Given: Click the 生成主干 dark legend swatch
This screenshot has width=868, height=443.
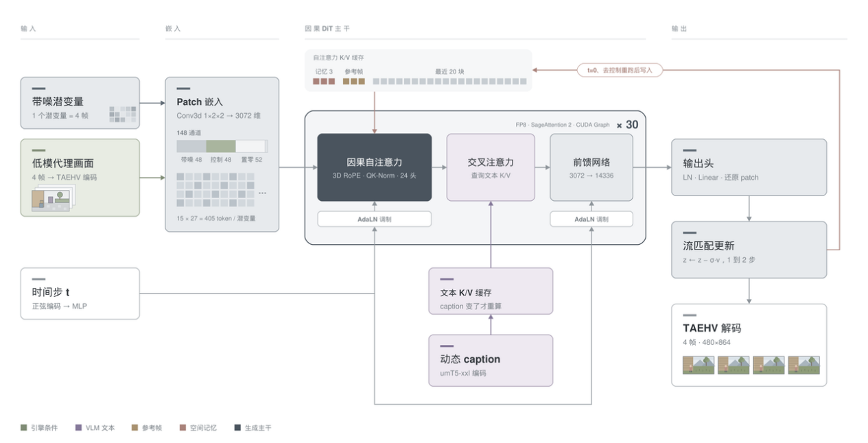Looking at the screenshot, I should [238, 428].
